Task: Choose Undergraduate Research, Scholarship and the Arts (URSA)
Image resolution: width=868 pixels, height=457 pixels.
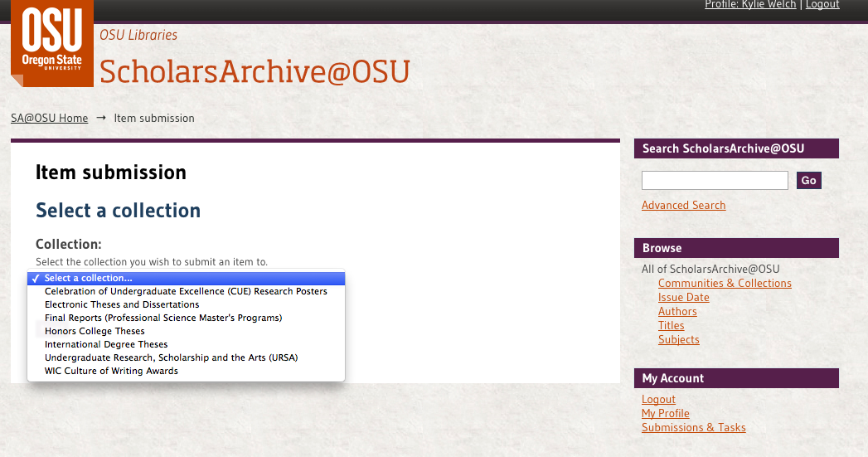Action: 186,357
